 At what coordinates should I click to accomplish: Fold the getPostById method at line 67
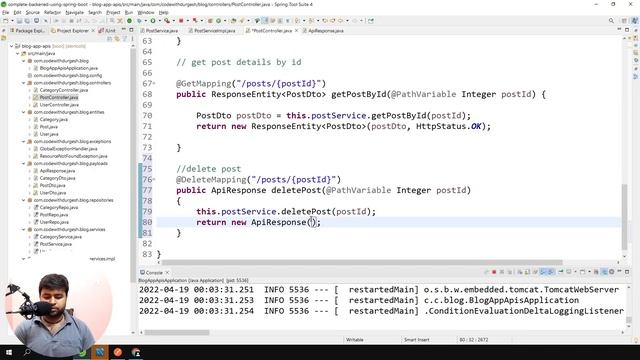click(154, 84)
